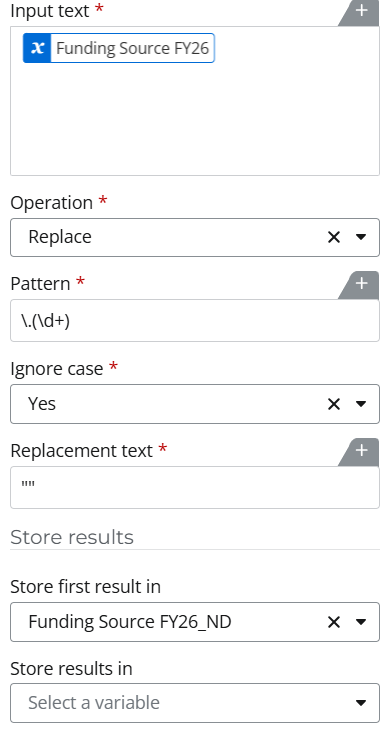This screenshot has height=735, width=381.
Task: Expand the Store first result in dropdown arrow
Action: pos(361,622)
